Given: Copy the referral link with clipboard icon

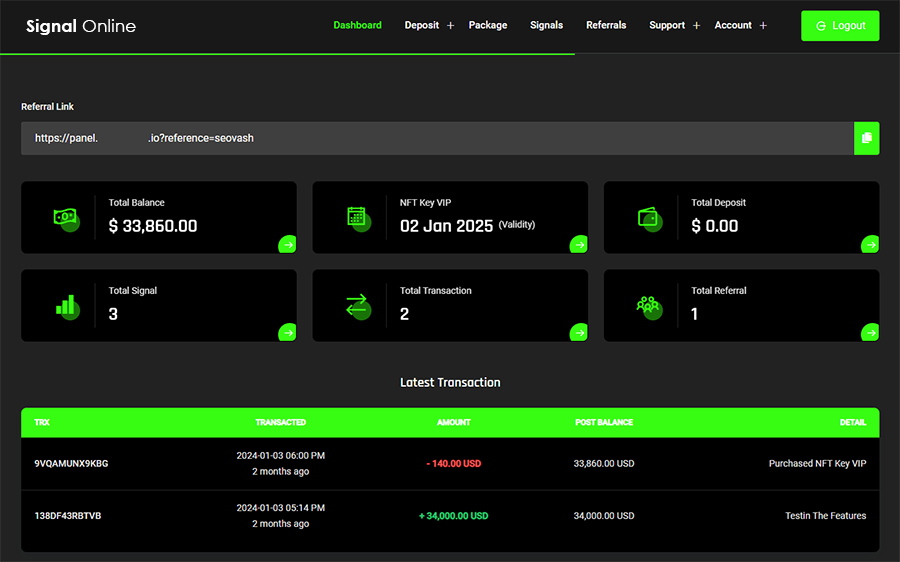Looking at the screenshot, I should point(866,138).
